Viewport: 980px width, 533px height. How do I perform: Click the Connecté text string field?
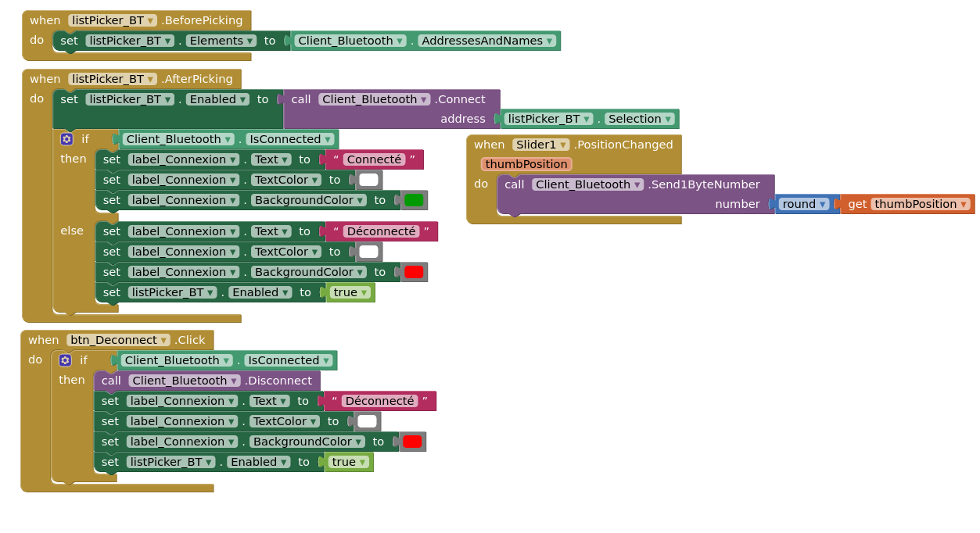(x=374, y=159)
